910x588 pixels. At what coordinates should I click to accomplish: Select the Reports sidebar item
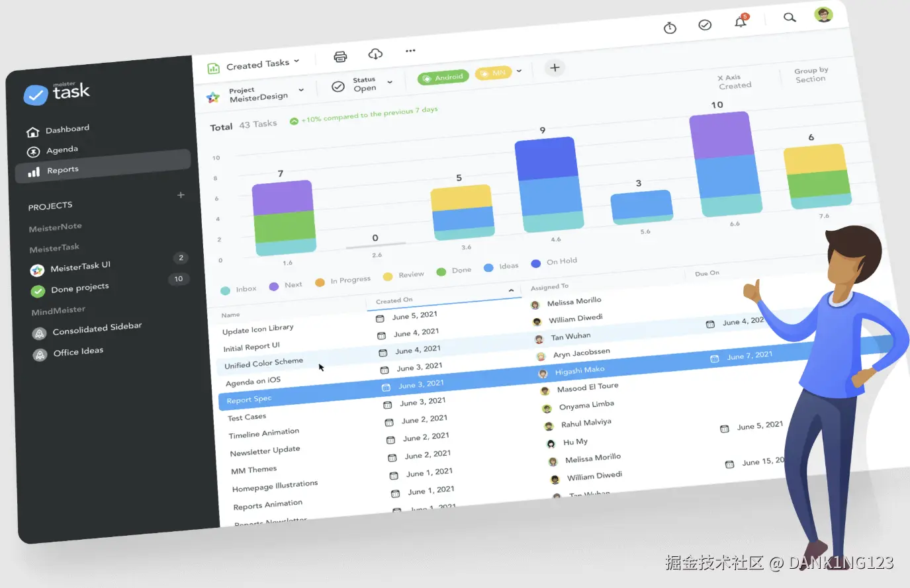(x=103, y=166)
